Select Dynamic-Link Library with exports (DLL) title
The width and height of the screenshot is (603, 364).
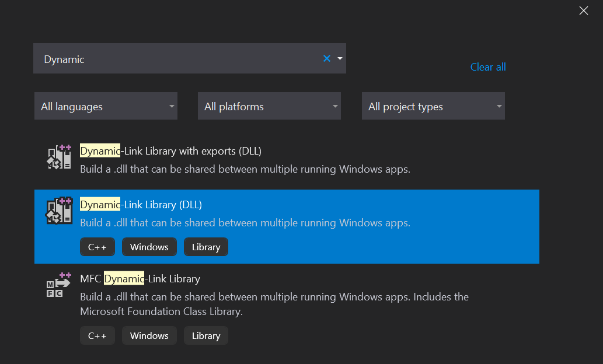point(170,151)
